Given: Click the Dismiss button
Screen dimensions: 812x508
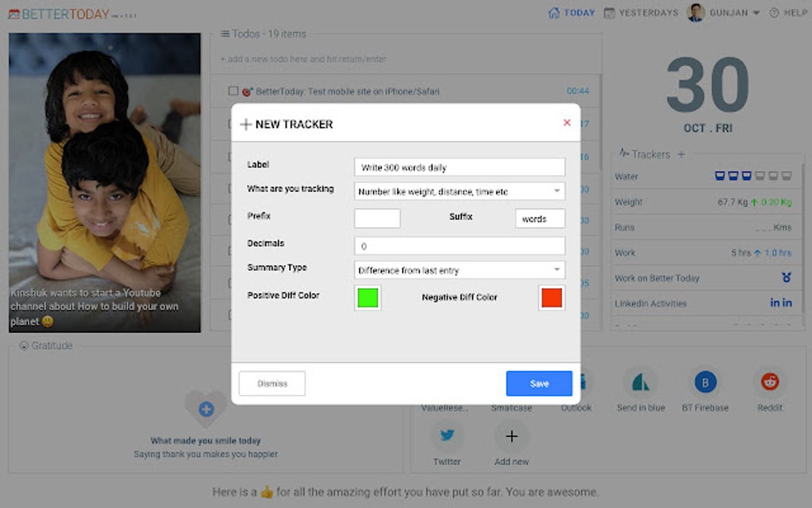Looking at the screenshot, I should pos(272,384).
